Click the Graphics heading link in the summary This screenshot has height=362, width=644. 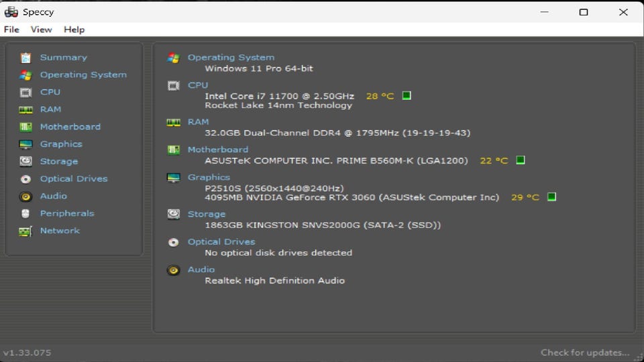pos(209,178)
